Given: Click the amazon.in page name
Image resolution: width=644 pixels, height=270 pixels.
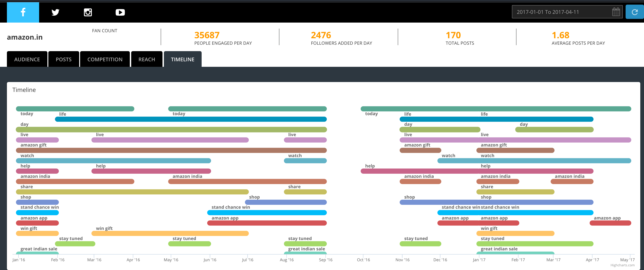Looking at the screenshot, I should tap(25, 37).
